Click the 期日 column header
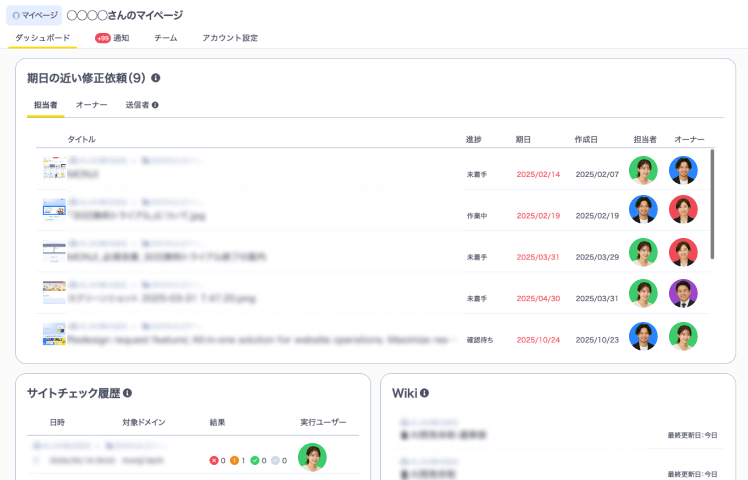Image resolution: width=748 pixels, height=480 pixels. (x=523, y=139)
